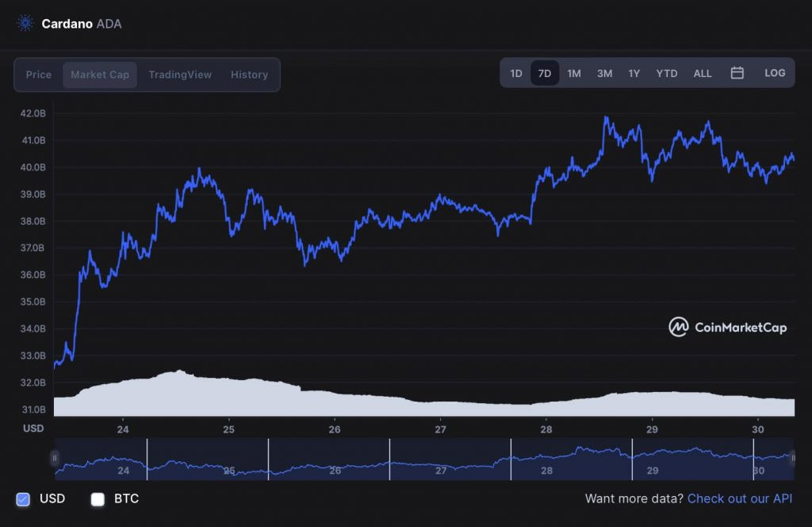The image size is (812, 527).
Task: Switch to the Price tab
Action: pyautogui.click(x=39, y=75)
